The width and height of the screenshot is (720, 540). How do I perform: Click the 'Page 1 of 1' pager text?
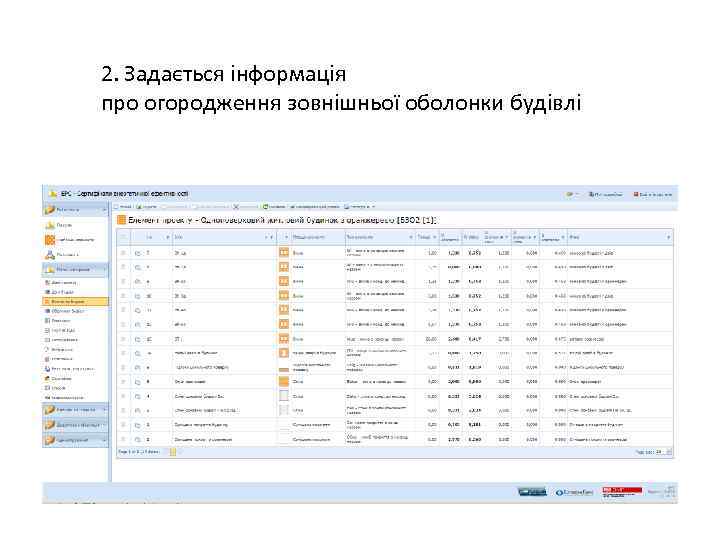pos(139,452)
